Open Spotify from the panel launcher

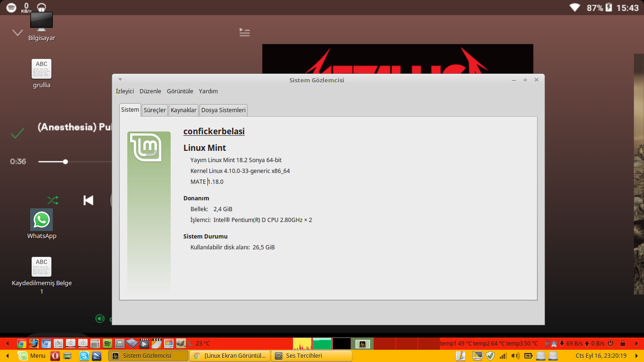[x=107, y=344]
